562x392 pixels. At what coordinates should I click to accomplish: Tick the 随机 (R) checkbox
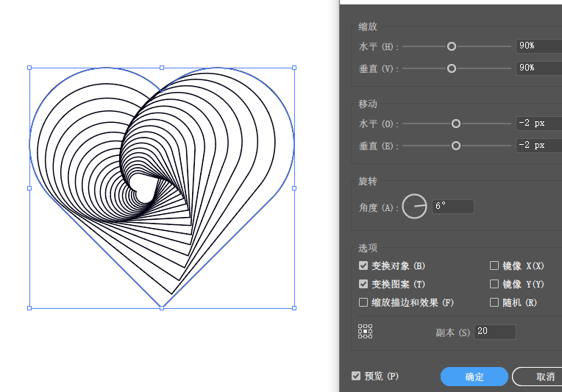click(x=494, y=302)
